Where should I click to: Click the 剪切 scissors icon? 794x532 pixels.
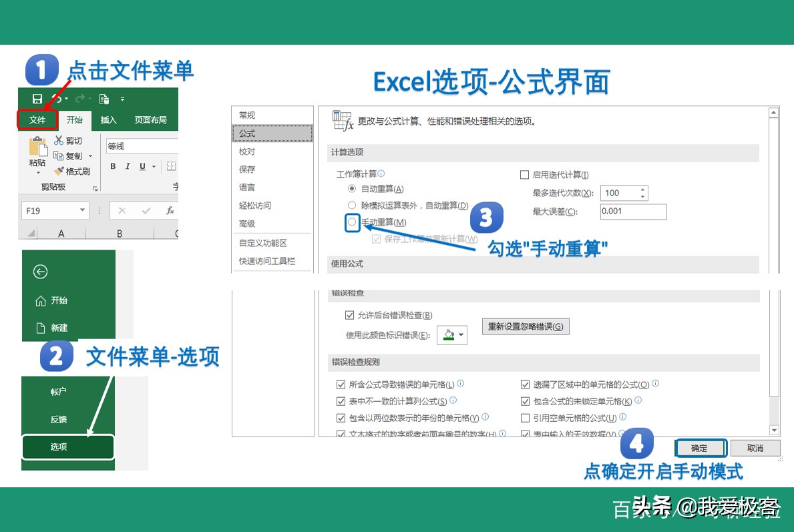click(59, 140)
